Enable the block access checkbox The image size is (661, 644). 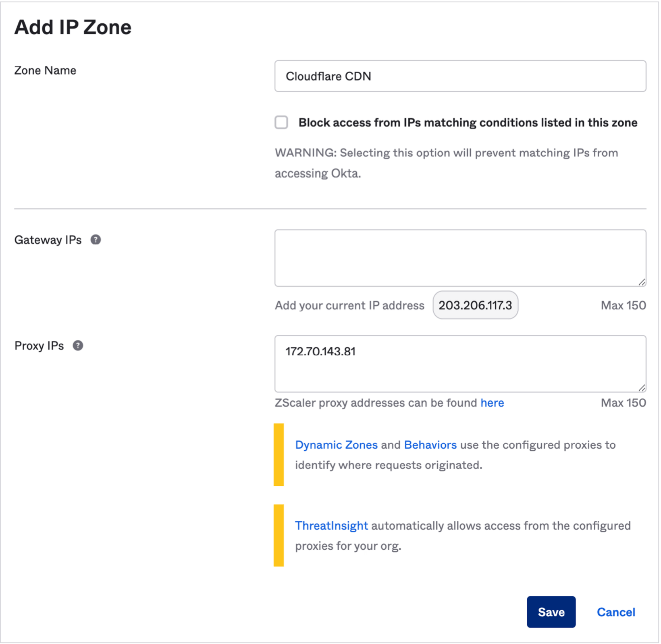(x=281, y=122)
